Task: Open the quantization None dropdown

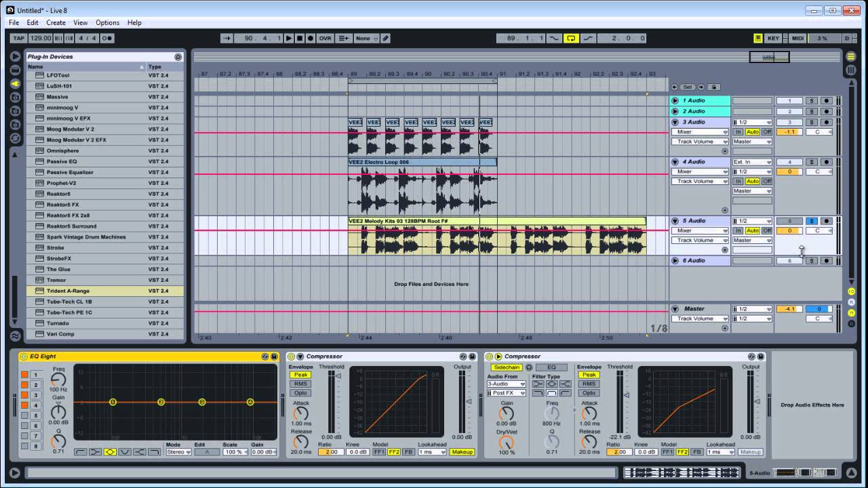Action: coord(367,39)
